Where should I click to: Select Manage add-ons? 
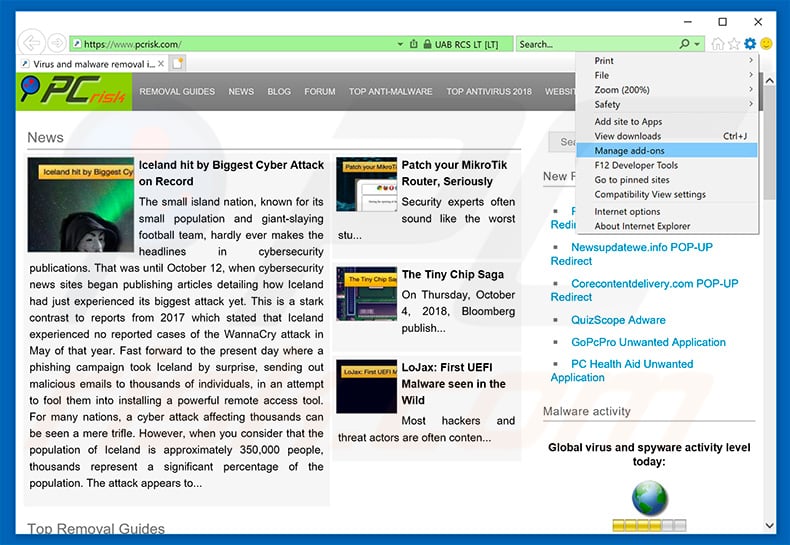tap(668, 151)
